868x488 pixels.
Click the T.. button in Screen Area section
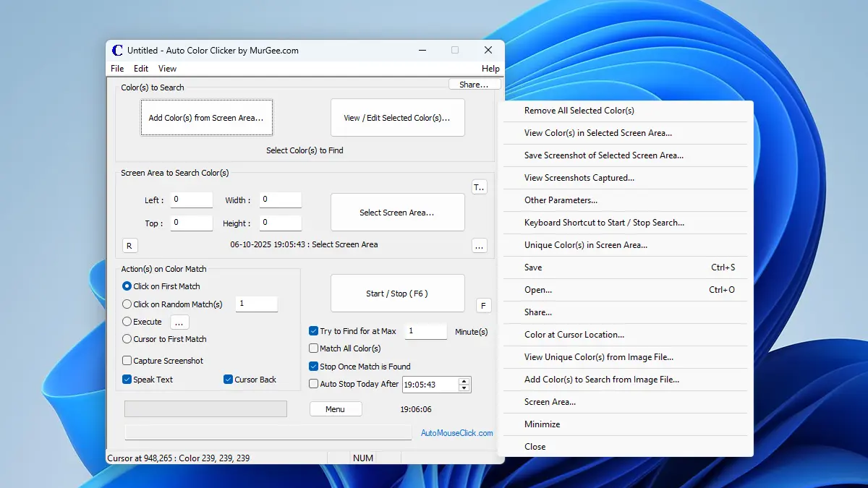(479, 187)
